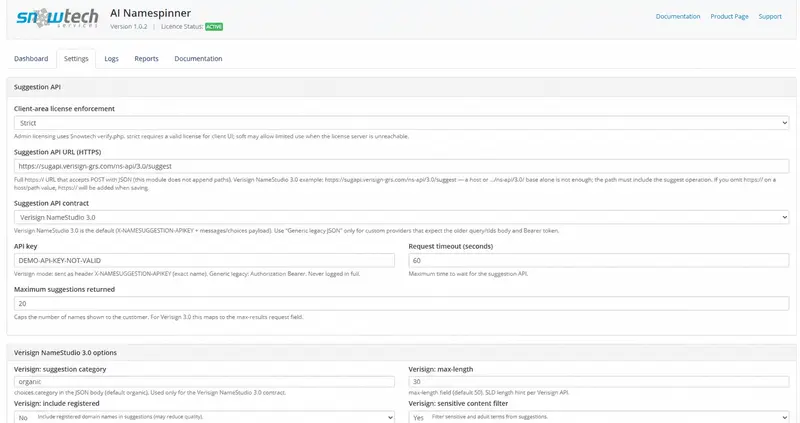Focus the Suggestion API URL field
This screenshot has width=800, height=423.
click(x=402, y=166)
